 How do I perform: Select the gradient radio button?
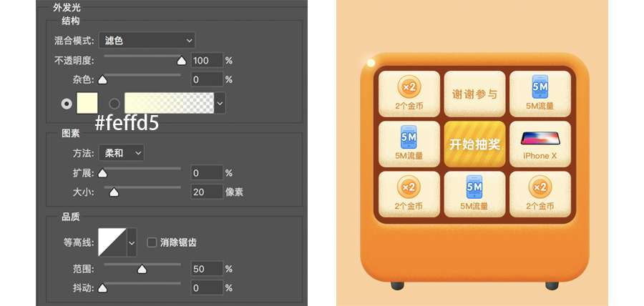point(114,104)
